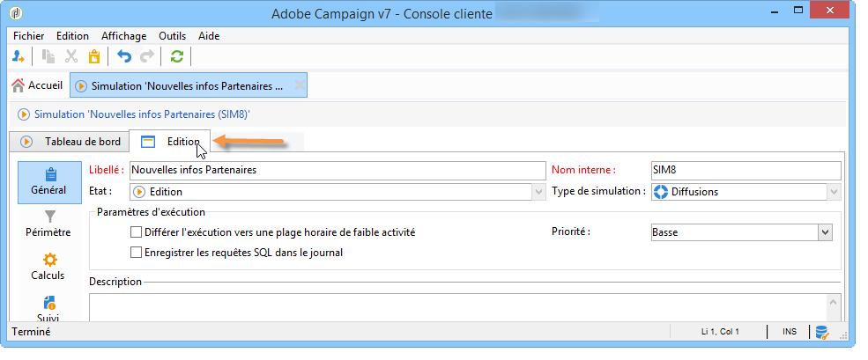Click the Nom interne field
This screenshot has width=868, height=360.
(746, 171)
